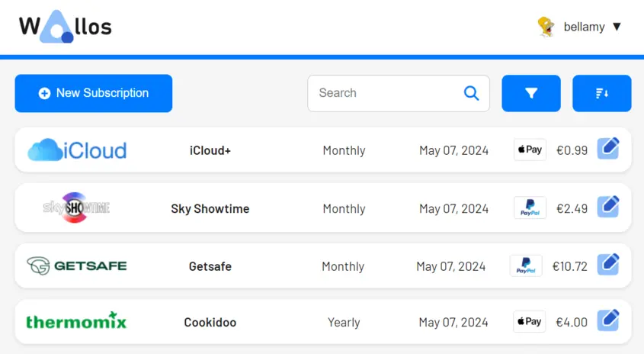Click the Apple Pay icon on iCloud+ row
This screenshot has width=644, height=354.
(530, 150)
